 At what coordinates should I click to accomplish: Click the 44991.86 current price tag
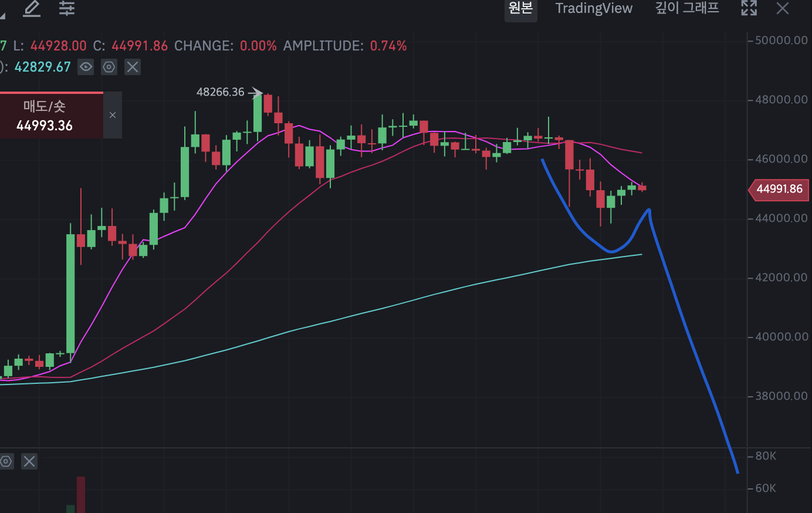tap(779, 189)
